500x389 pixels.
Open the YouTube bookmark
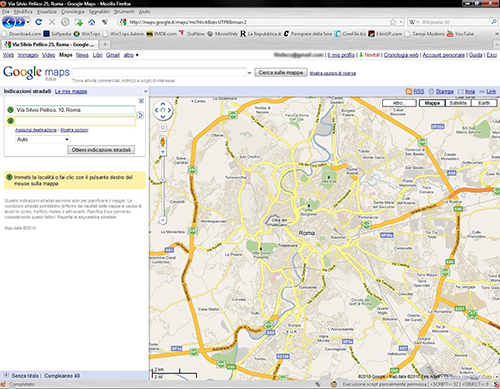(x=460, y=34)
